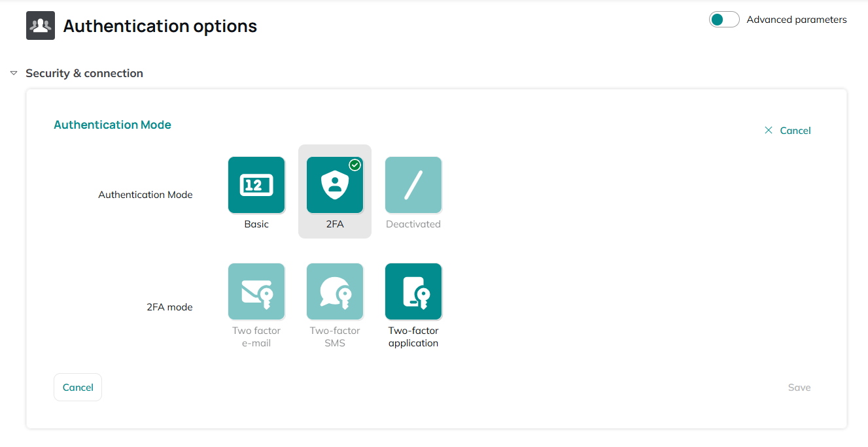Click the Security & connection section title

pos(84,73)
